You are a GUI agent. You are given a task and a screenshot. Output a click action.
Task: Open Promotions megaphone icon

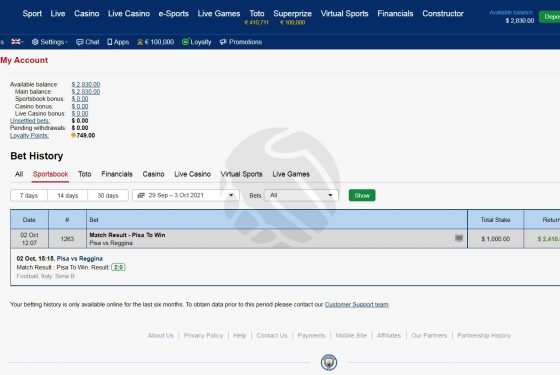point(223,42)
